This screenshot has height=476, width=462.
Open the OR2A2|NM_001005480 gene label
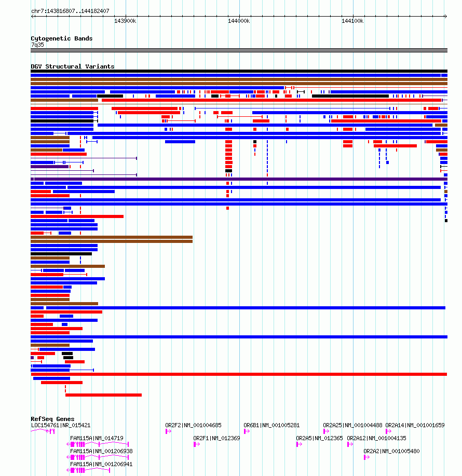tap(391, 452)
